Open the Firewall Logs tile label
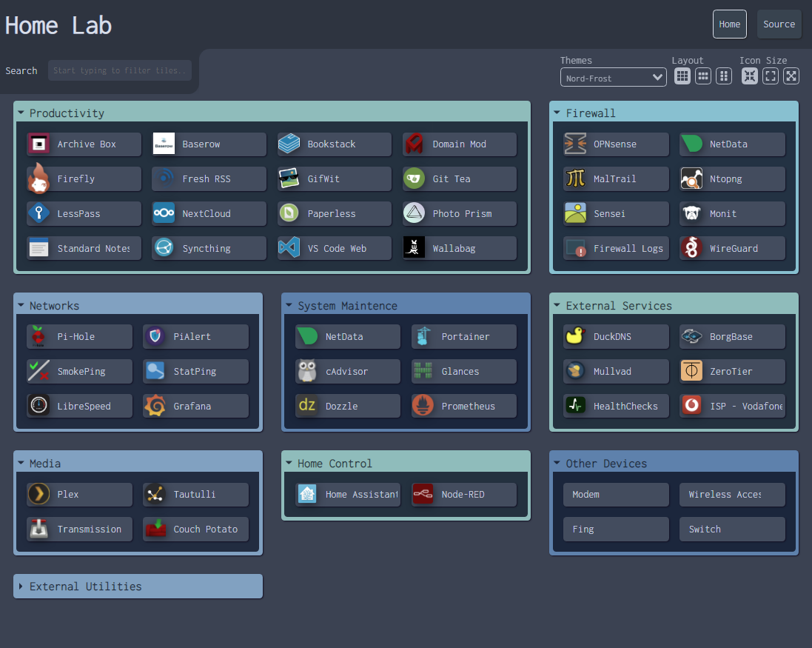This screenshot has width=812, height=648. [x=628, y=248]
